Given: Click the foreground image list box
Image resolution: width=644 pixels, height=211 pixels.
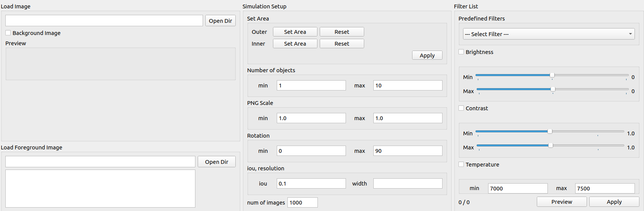Looking at the screenshot, I should (100, 189).
